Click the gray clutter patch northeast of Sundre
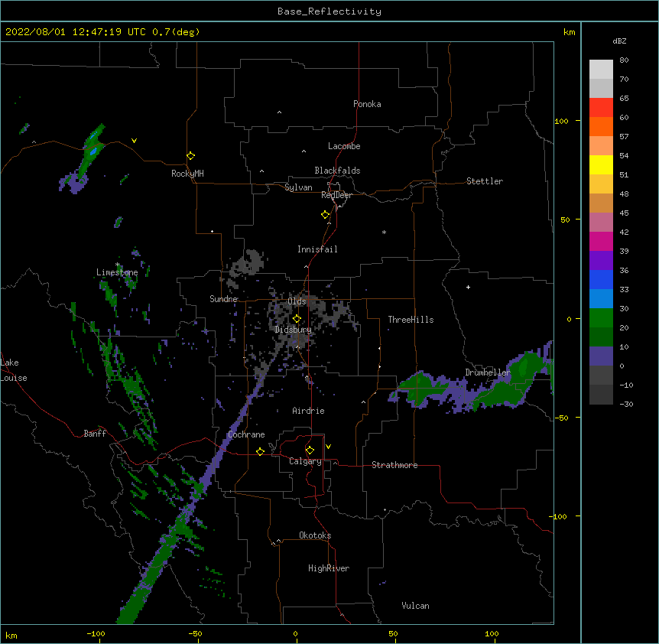 click(x=247, y=263)
